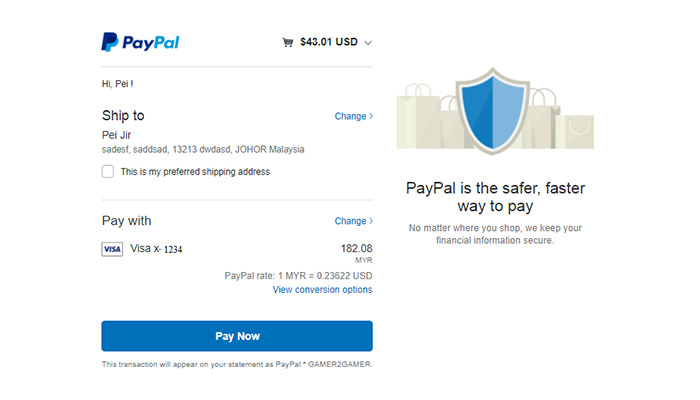Click the chevron beside Pay with Change
This screenshot has width=700, height=400.
pyautogui.click(x=371, y=221)
